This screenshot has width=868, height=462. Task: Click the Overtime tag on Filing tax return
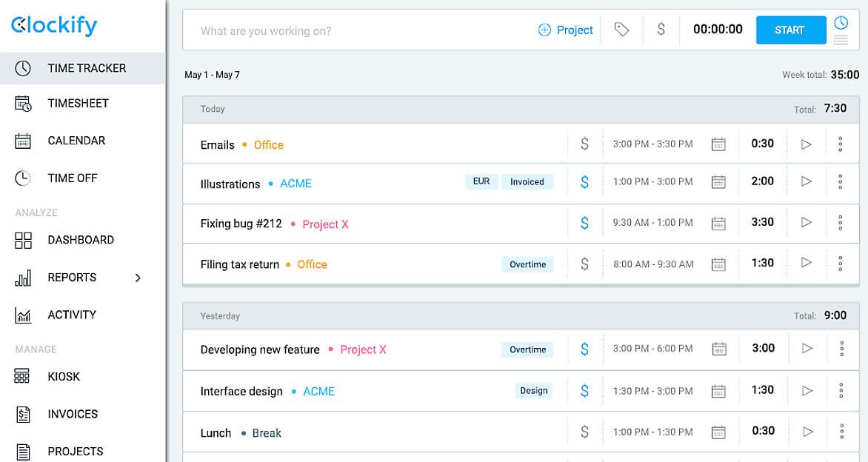[x=527, y=264]
